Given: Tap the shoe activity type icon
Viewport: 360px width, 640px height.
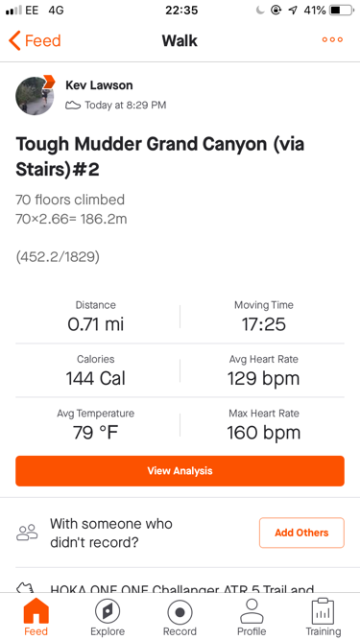Looking at the screenshot, I should (x=73, y=105).
